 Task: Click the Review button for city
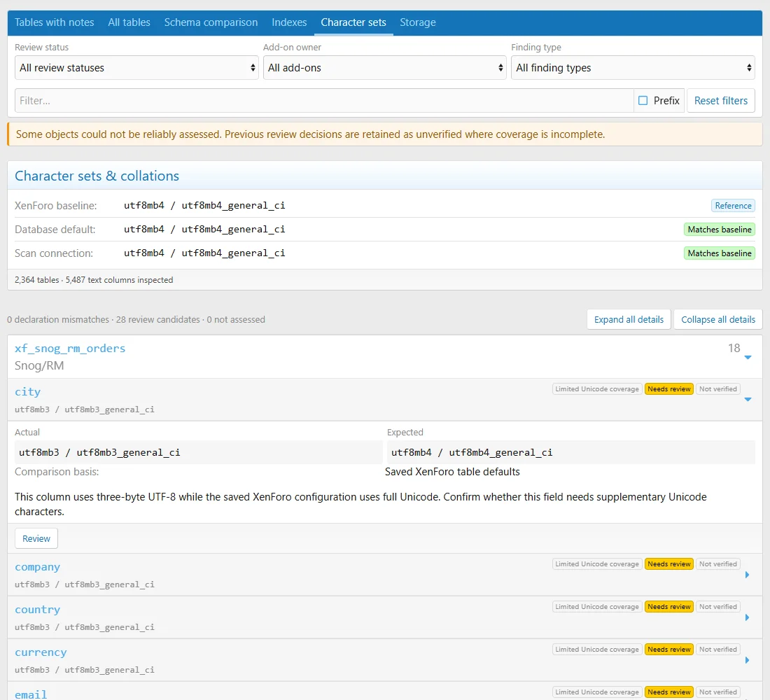coord(36,538)
